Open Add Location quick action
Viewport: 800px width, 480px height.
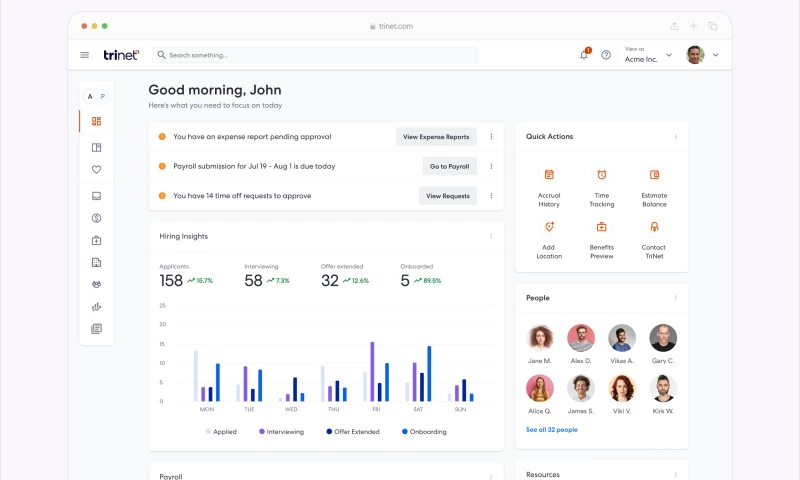(x=549, y=239)
